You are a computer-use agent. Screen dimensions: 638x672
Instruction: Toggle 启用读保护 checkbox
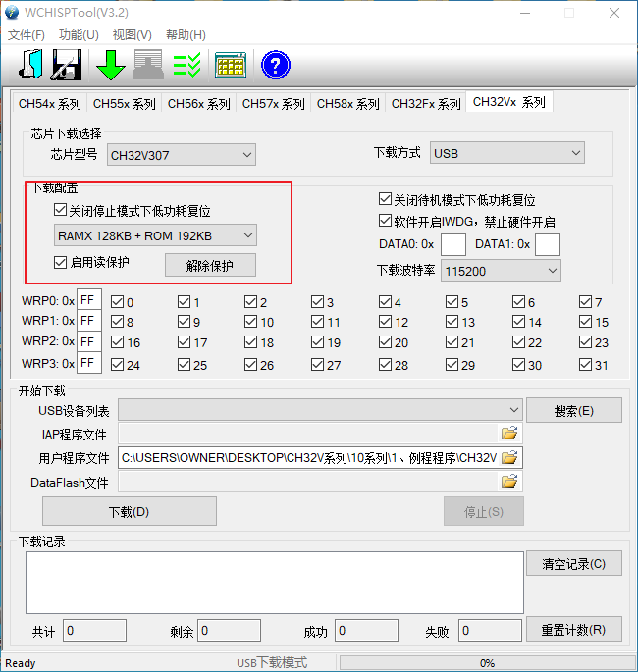(60, 262)
